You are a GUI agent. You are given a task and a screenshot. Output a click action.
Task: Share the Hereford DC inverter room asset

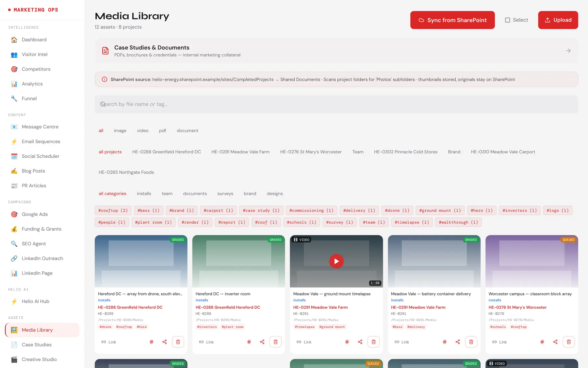click(262, 342)
